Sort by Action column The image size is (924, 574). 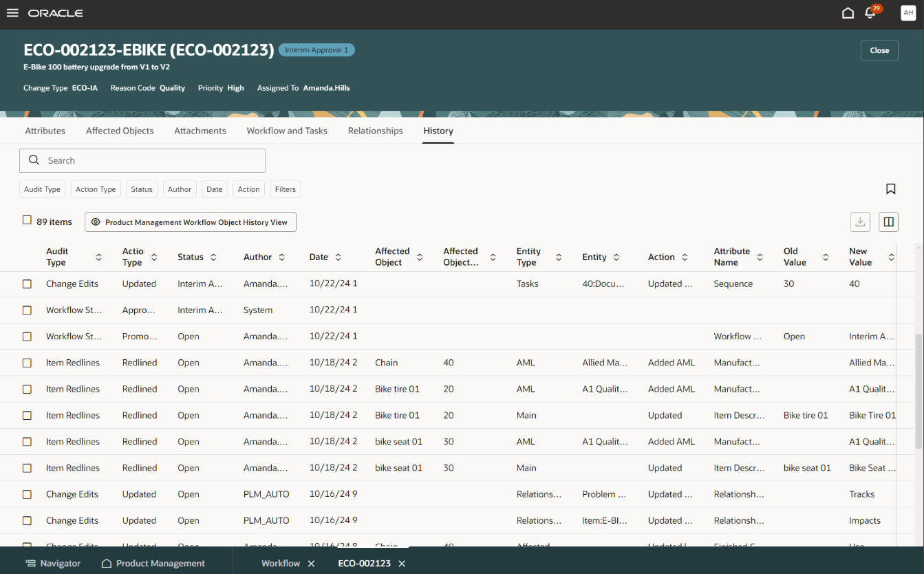click(x=685, y=257)
